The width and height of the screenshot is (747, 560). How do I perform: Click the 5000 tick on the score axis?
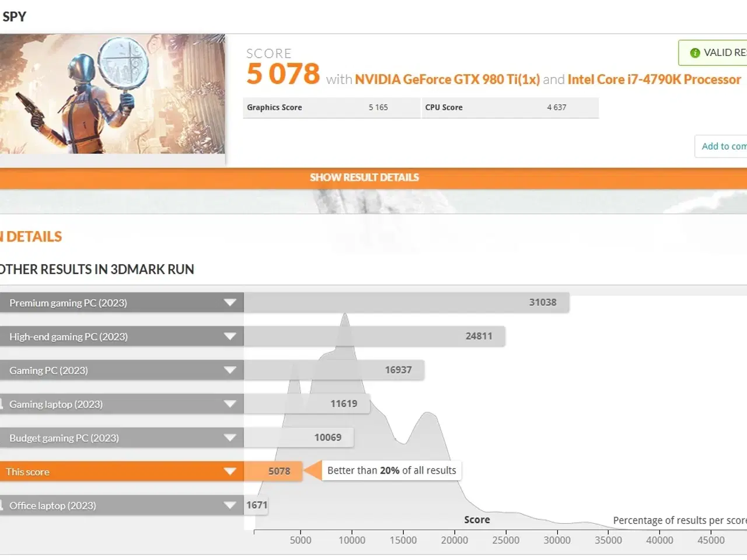pyautogui.click(x=301, y=540)
